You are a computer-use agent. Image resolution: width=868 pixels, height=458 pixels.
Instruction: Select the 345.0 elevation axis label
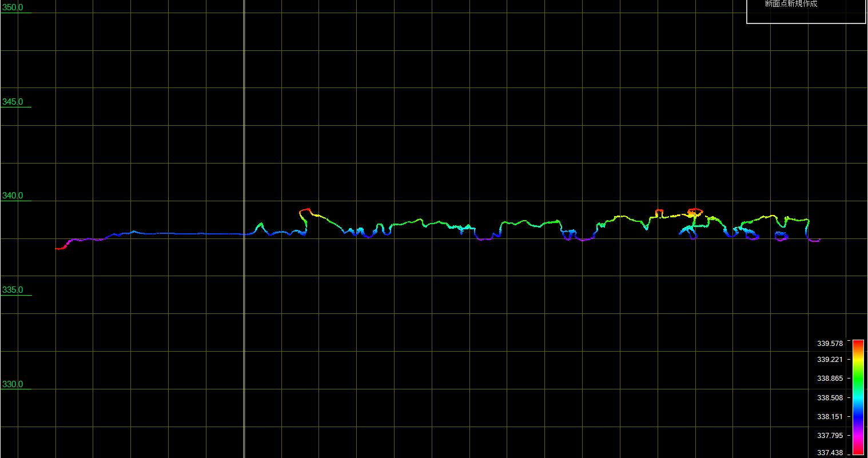13,102
